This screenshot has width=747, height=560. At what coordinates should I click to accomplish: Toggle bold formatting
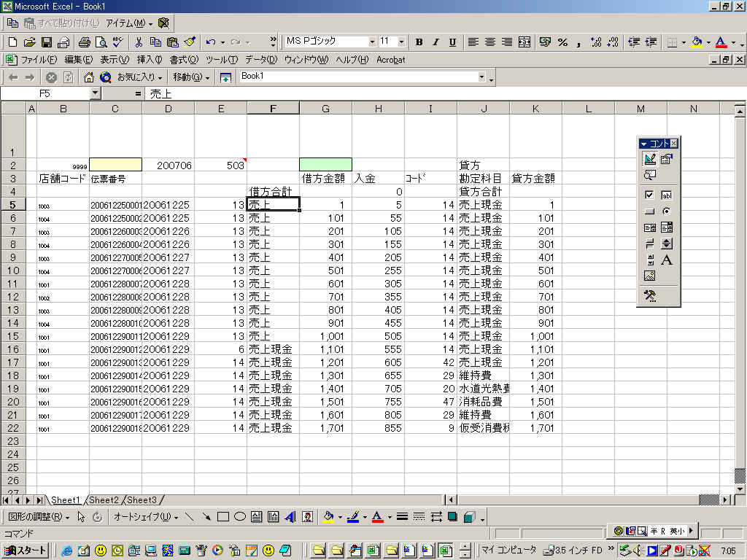(x=419, y=42)
